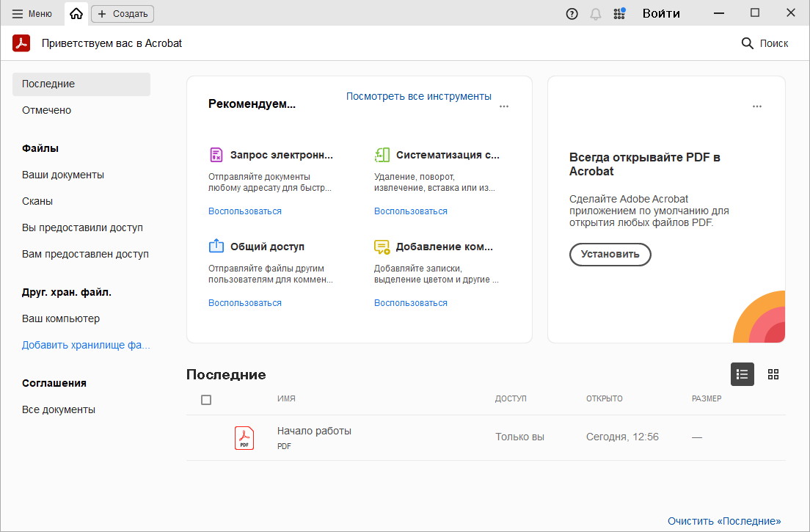
Task: Open Вы предоставили доступ
Action: [82, 227]
